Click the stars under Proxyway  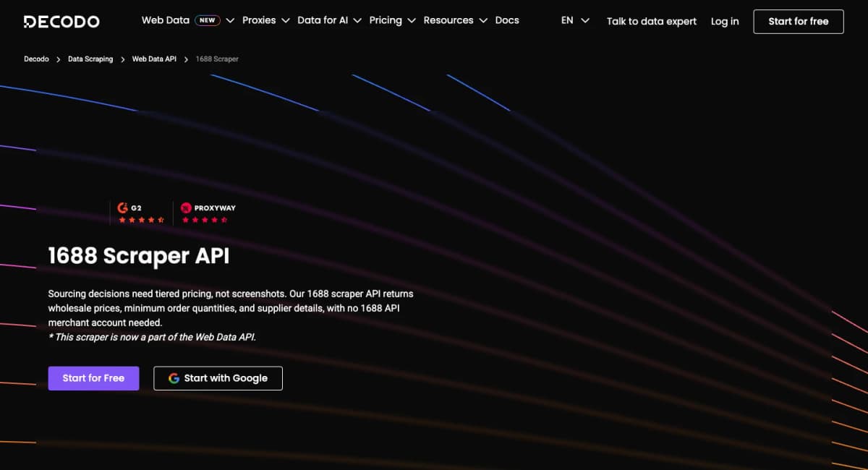tap(205, 220)
